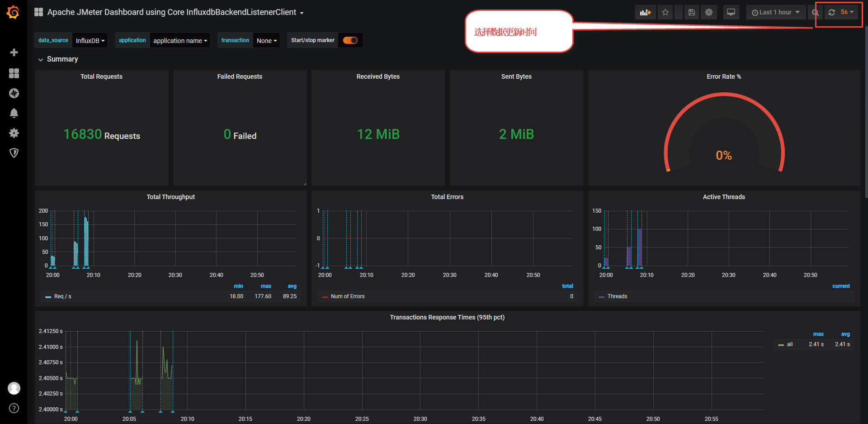This screenshot has width=868, height=424.
Task: Open the Last 1 hour time picker
Action: tap(775, 13)
